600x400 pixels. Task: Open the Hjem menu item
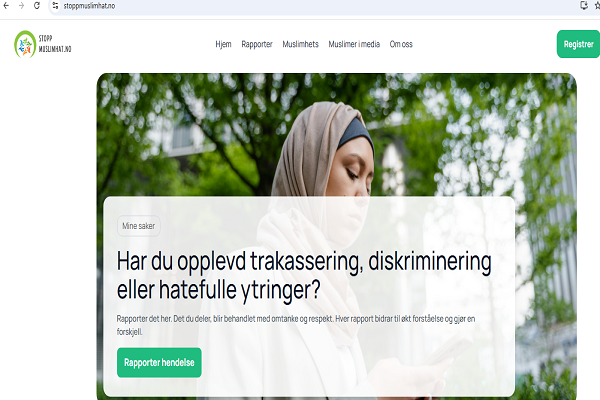223,44
